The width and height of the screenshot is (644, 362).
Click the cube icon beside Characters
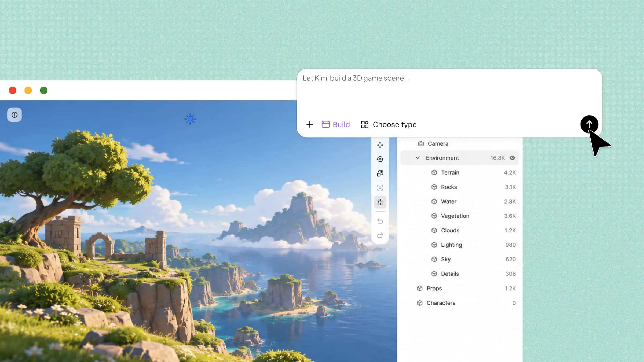pyautogui.click(x=420, y=303)
